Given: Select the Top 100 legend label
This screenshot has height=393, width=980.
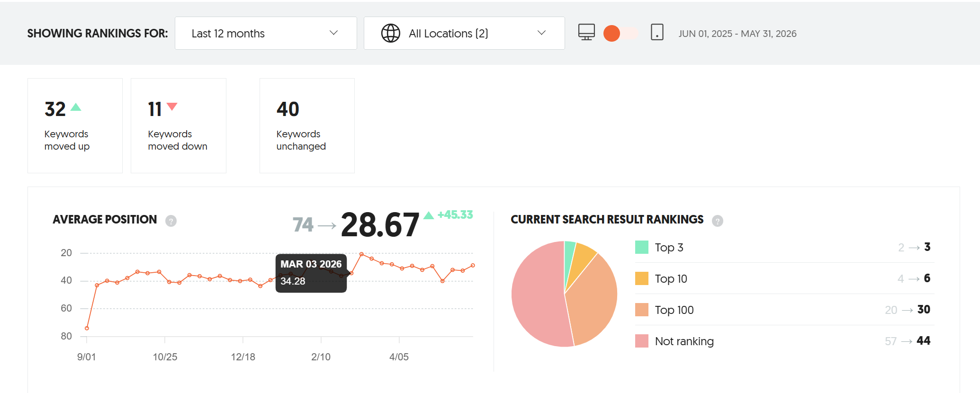Looking at the screenshot, I should [674, 310].
